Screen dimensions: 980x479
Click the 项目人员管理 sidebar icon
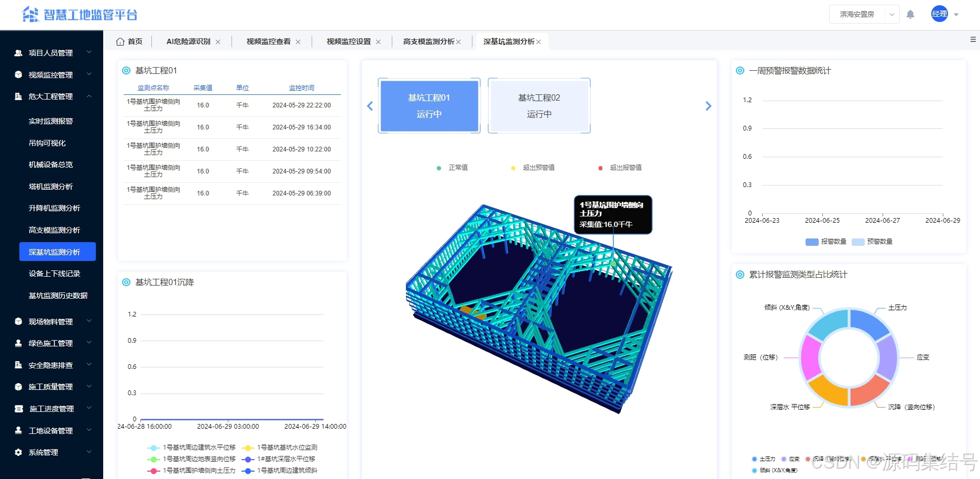tap(18, 53)
